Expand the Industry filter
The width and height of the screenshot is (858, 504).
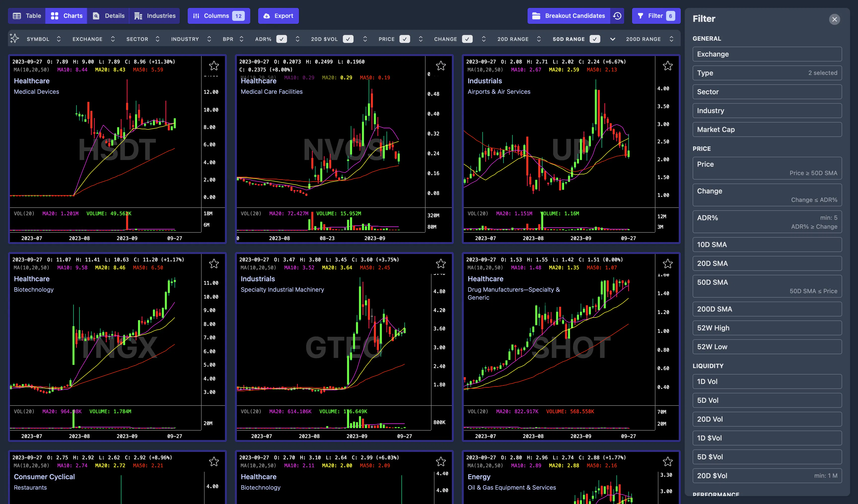(767, 111)
